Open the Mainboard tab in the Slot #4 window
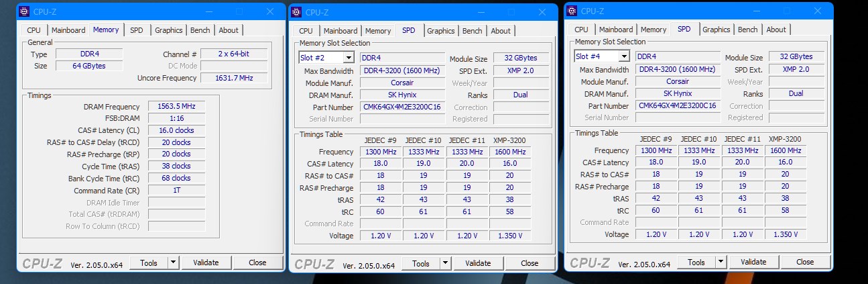This screenshot has width=868, height=284. pyautogui.click(x=616, y=30)
